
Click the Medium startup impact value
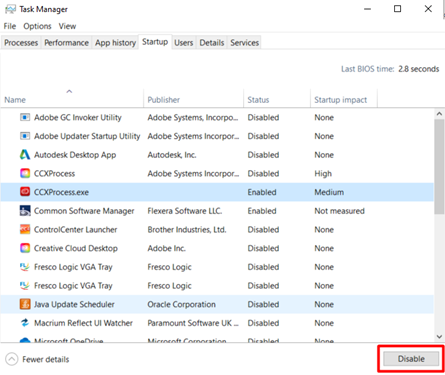(x=329, y=192)
